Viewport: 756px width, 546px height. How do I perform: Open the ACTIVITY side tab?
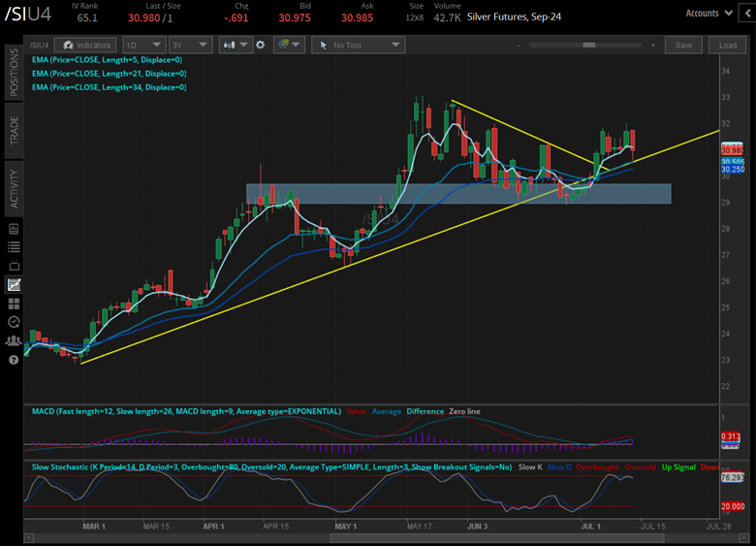pyautogui.click(x=14, y=189)
